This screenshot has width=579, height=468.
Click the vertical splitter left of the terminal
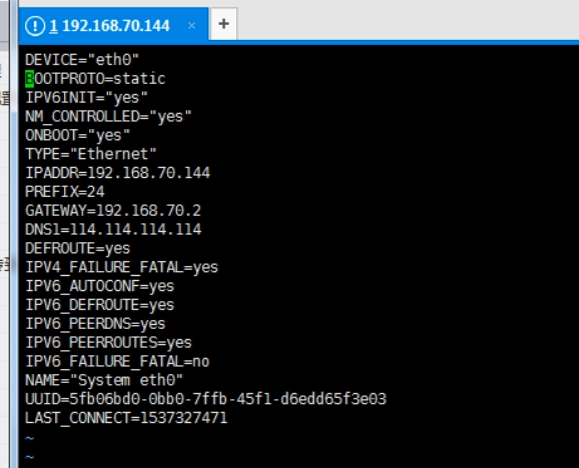(14, 234)
